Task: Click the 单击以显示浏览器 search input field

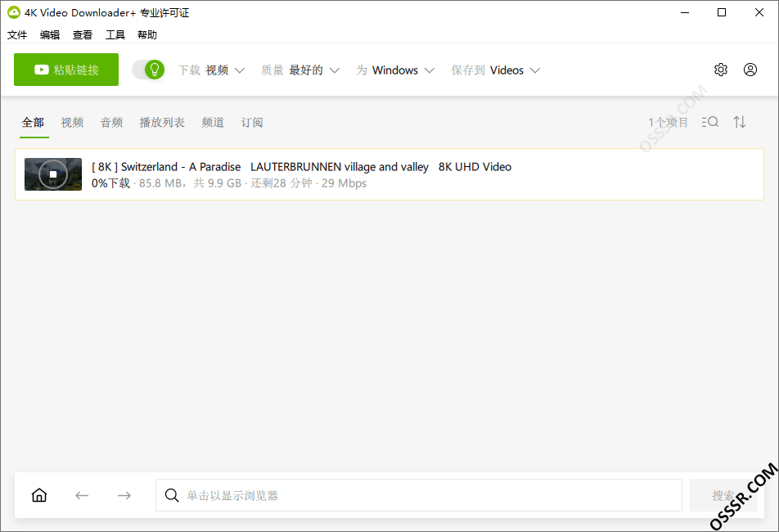Action: point(419,495)
